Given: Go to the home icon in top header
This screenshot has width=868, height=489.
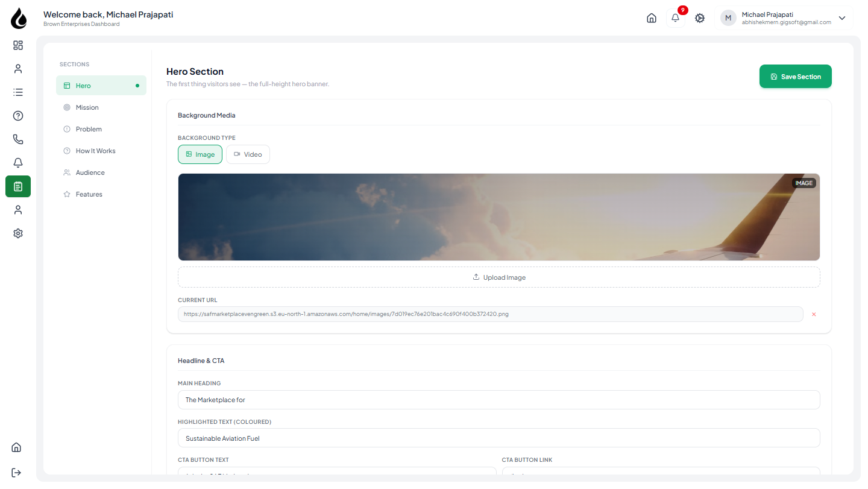Looking at the screenshot, I should click(652, 18).
